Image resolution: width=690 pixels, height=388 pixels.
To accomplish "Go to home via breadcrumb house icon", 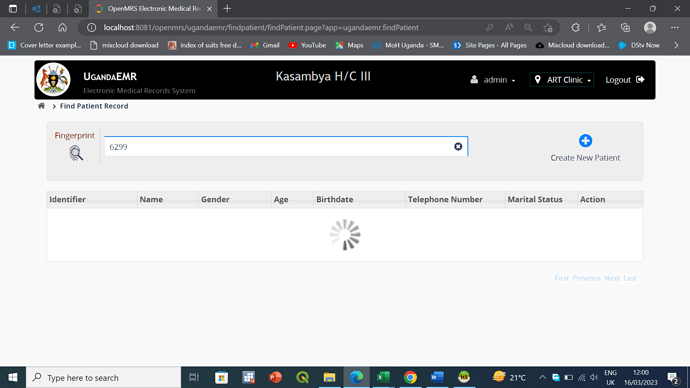I will tap(41, 106).
